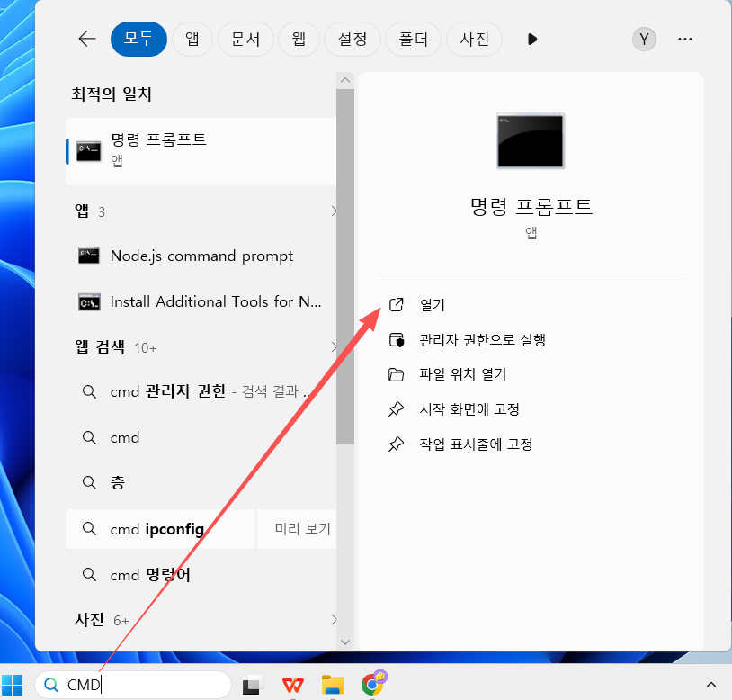
Task: Click the Install Additional Tools for Node.js icon
Action: click(x=89, y=301)
